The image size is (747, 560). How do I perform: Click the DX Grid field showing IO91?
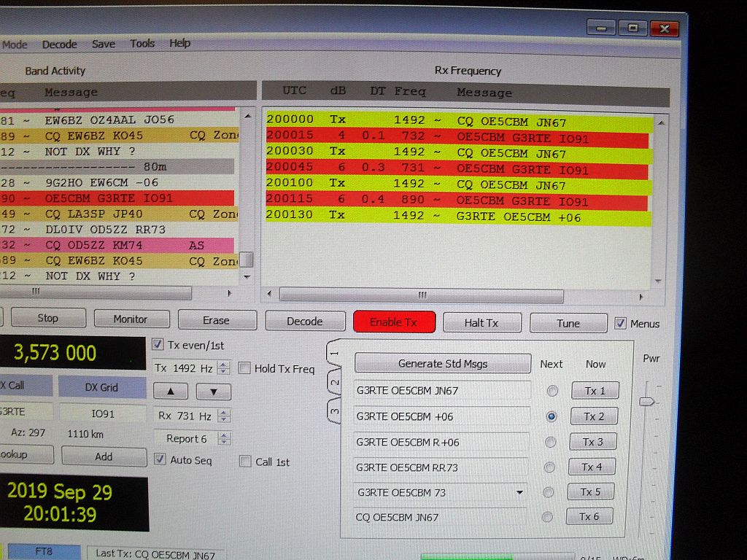coord(102,413)
